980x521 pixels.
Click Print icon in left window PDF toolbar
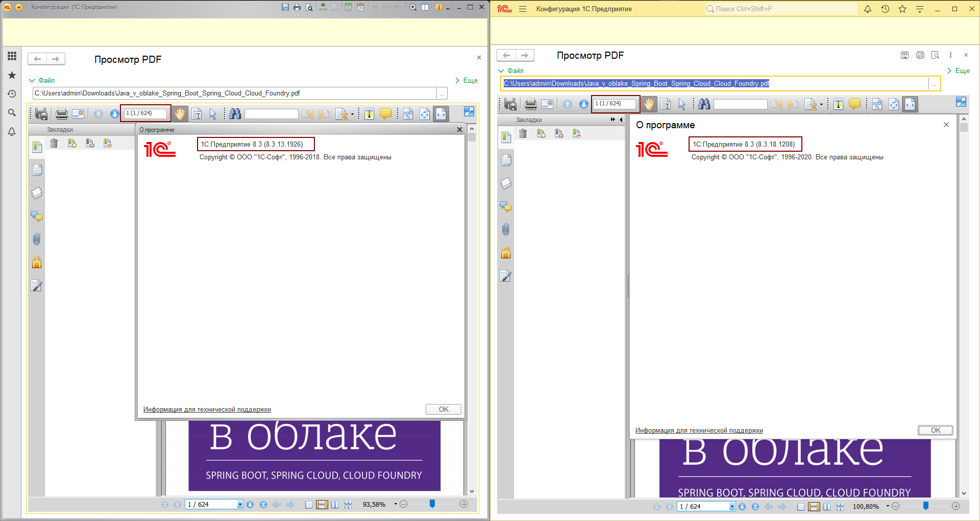tap(62, 113)
